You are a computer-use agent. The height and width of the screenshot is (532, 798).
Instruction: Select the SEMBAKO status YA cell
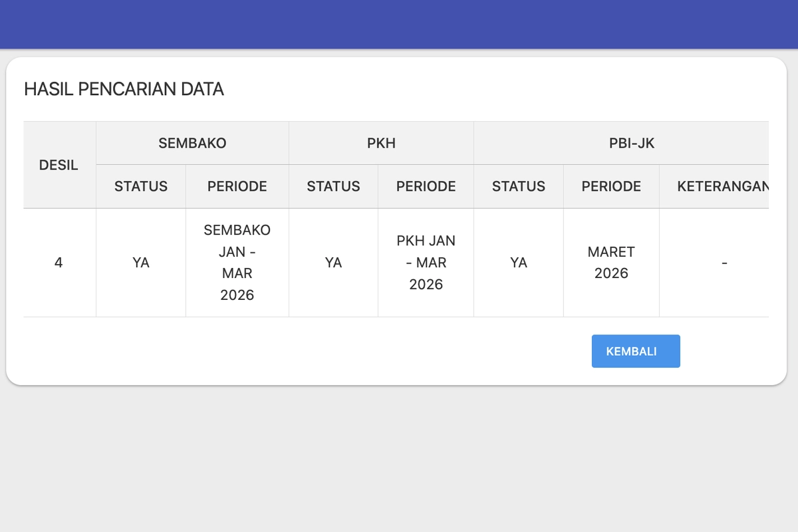(141, 263)
